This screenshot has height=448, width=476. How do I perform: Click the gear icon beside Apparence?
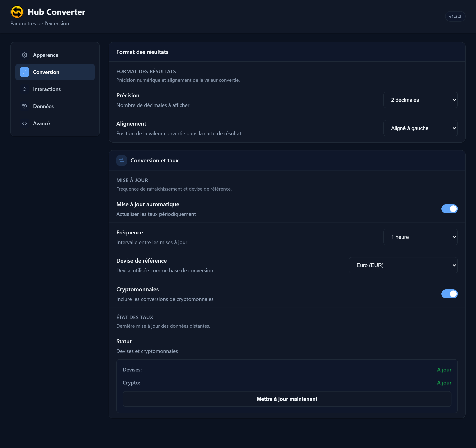pyautogui.click(x=24, y=55)
